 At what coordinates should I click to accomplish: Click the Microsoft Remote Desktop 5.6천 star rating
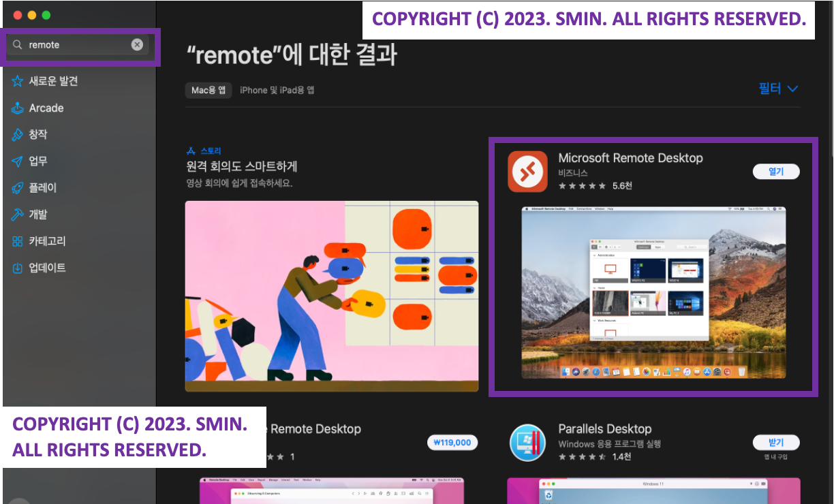click(595, 185)
